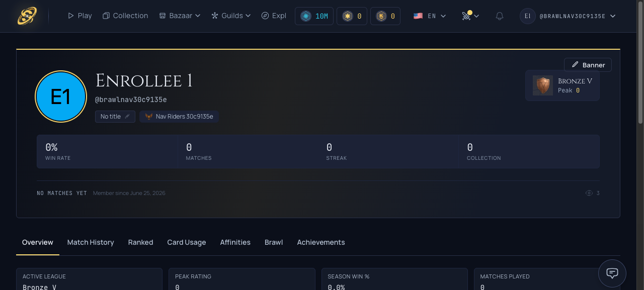Click the Banner edit button
644x290 pixels.
(x=588, y=65)
